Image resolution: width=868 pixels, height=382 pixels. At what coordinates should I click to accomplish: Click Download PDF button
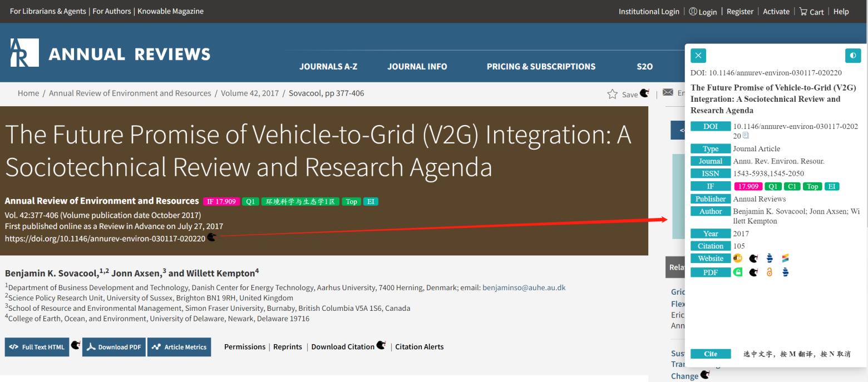[x=114, y=347]
